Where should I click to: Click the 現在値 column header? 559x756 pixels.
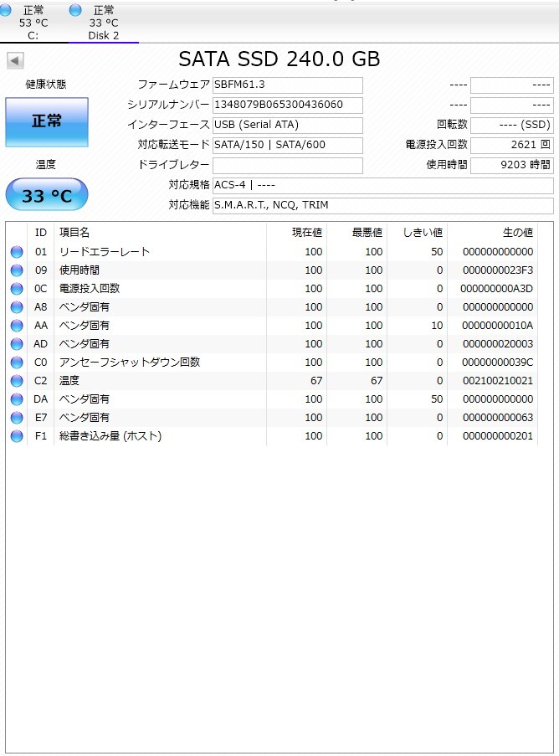point(296,233)
